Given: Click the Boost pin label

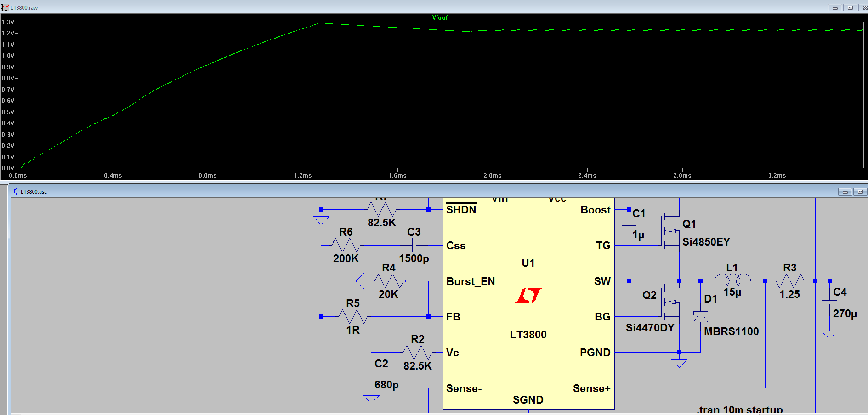Looking at the screenshot, I should click(x=596, y=210).
